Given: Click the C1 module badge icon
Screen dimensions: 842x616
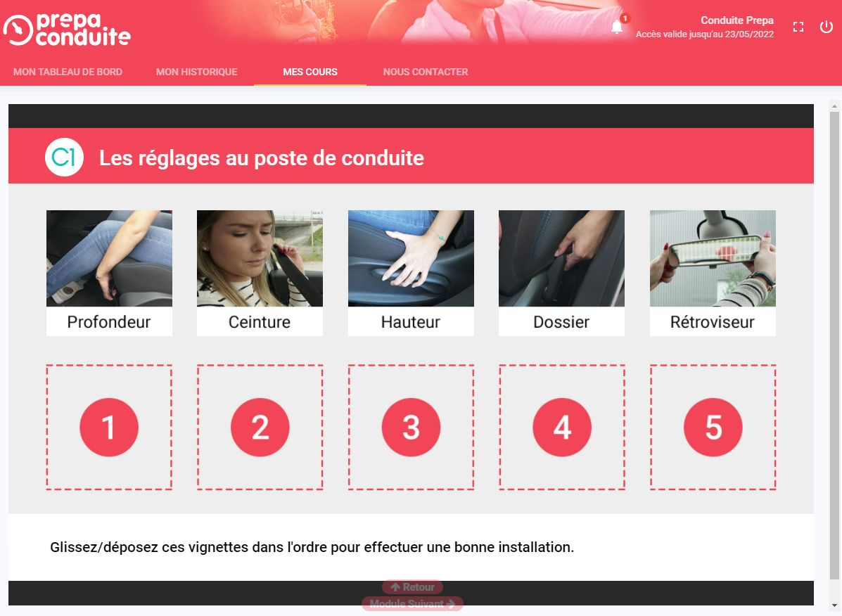Looking at the screenshot, I should click(64, 158).
